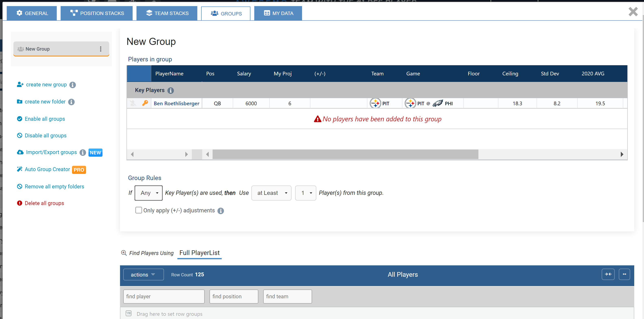Show info for create new group
Screen dimensions: 644x319
coord(72,85)
